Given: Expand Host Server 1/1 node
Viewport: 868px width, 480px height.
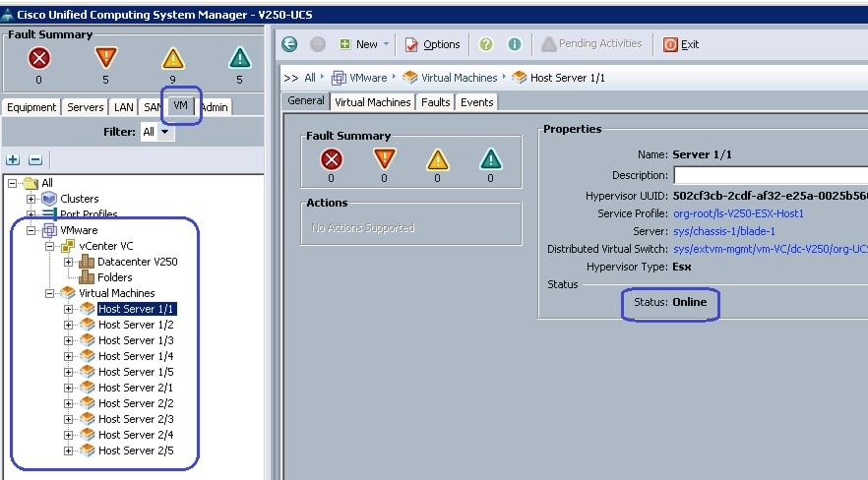Looking at the screenshot, I should 68,309.
